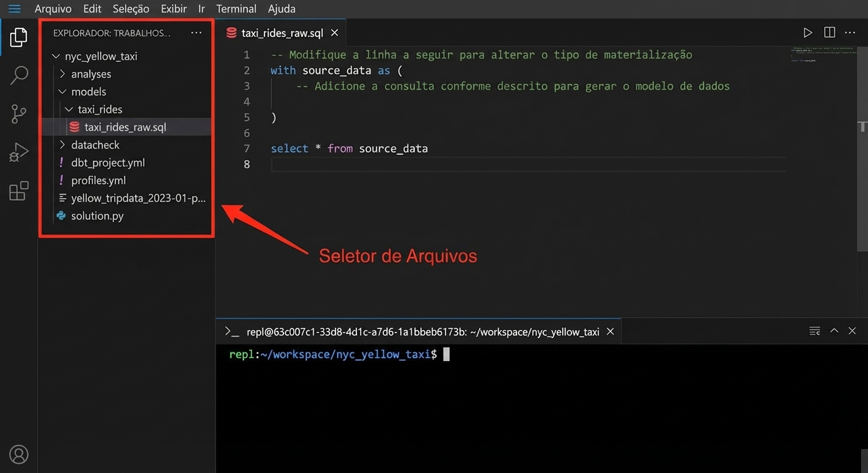Open the Ir menu
The height and width of the screenshot is (473, 868).
202,9
